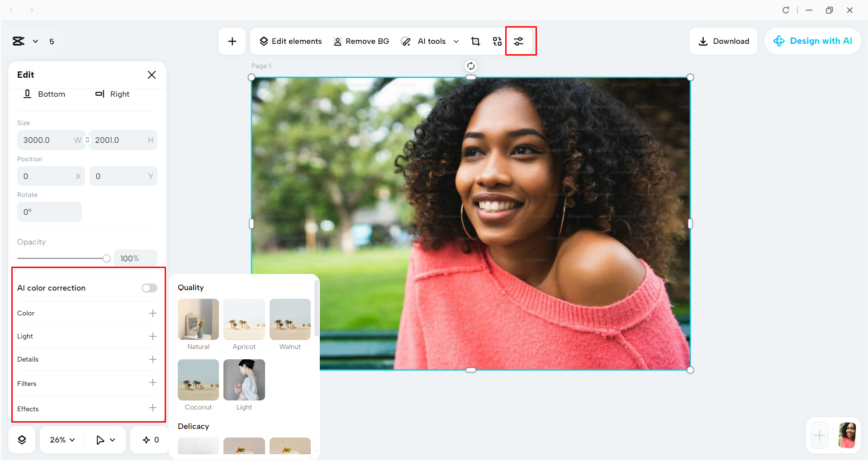Select the Crop tool in the toolbar
This screenshot has width=868, height=461.
[475, 41]
